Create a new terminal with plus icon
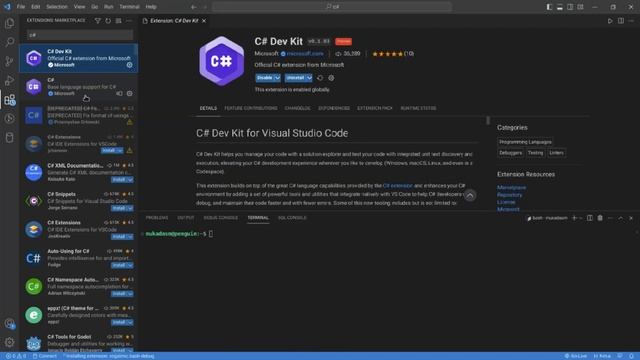640x360 pixels. [574, 218]
